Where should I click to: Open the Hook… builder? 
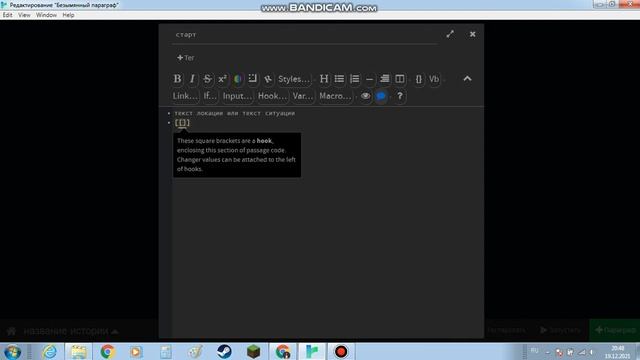tap(272, 96)
